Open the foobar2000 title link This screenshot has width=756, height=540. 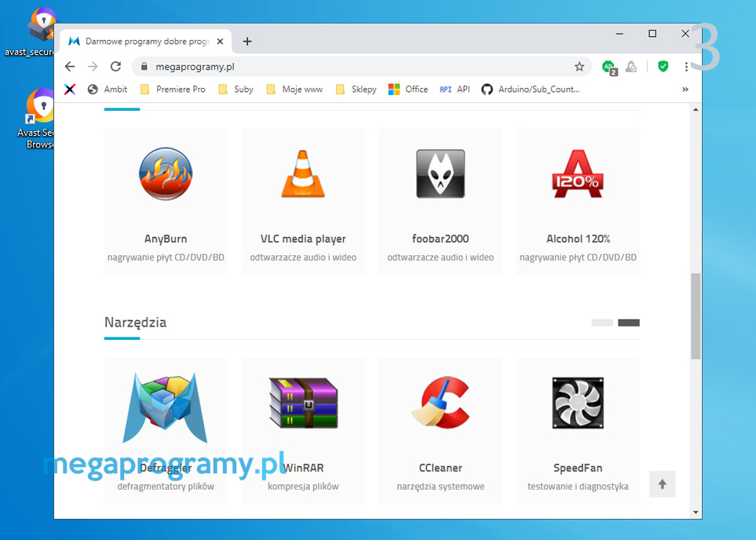click(440, 239)
